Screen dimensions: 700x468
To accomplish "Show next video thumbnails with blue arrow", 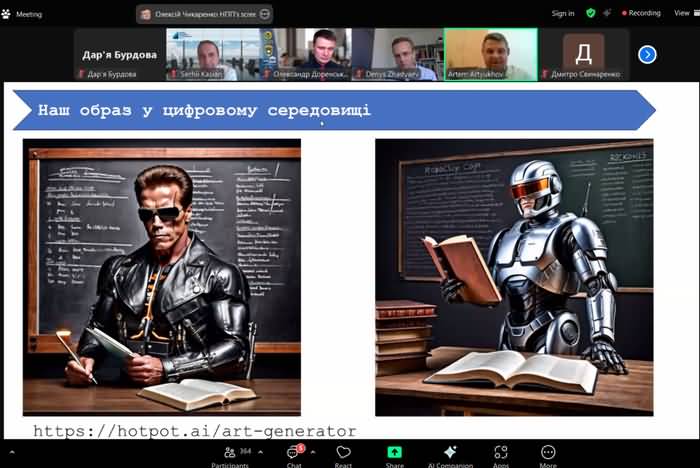I will coord(647,54).
